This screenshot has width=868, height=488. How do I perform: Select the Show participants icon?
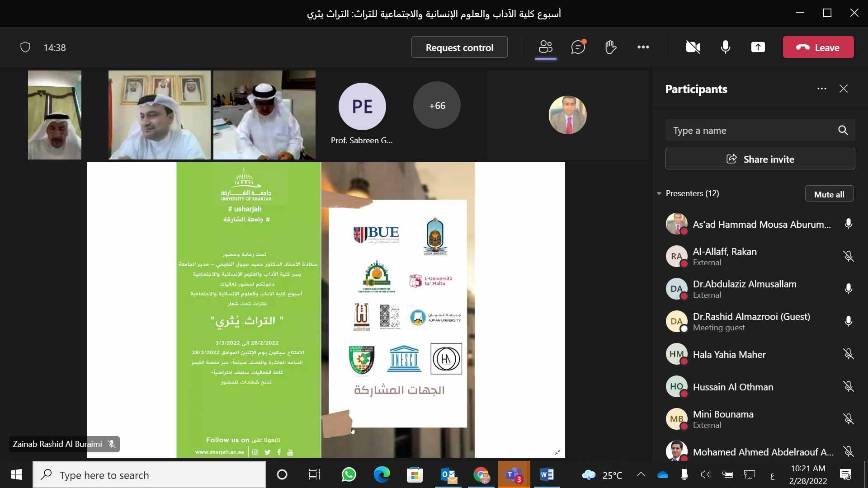pyautogui.click(x=545, y=47)
